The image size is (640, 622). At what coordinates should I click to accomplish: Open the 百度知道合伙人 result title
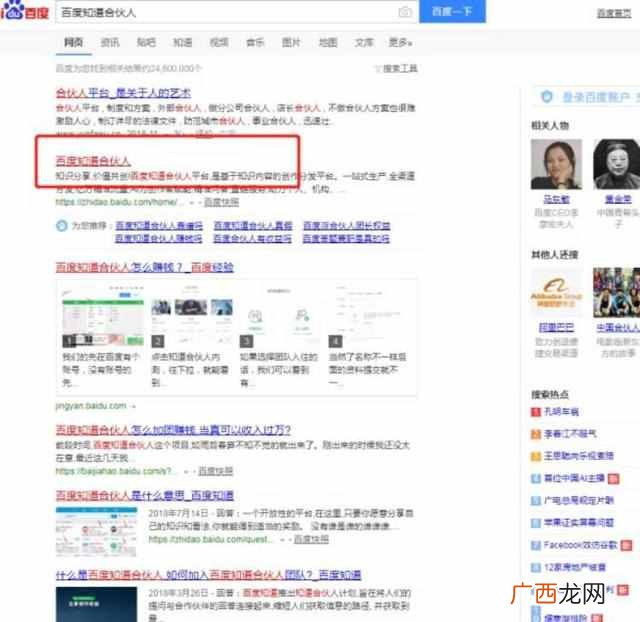point(93,161)
